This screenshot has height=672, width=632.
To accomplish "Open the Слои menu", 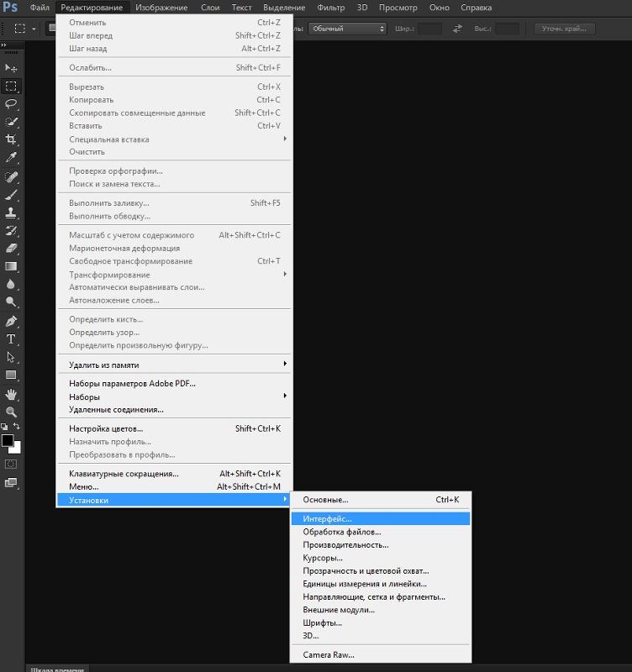I will [210, 8].
